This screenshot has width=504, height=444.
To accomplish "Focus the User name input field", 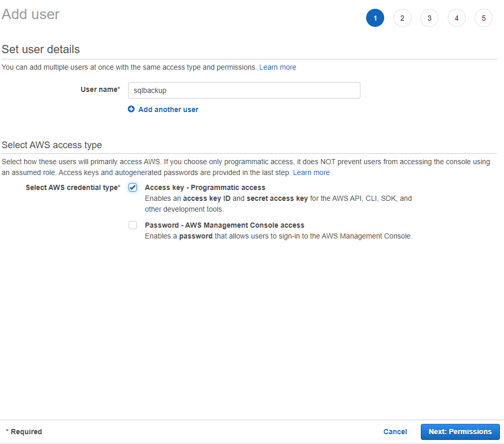I will [x=244, y=90].
